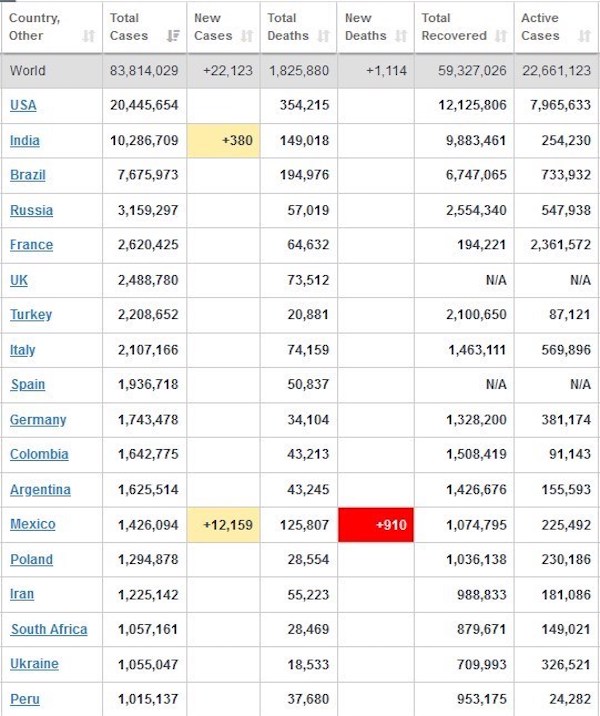Screen dimensions: 600x716
Task: Select the yellow +12,159 new cases cell
Action: (x=223, y=525)
